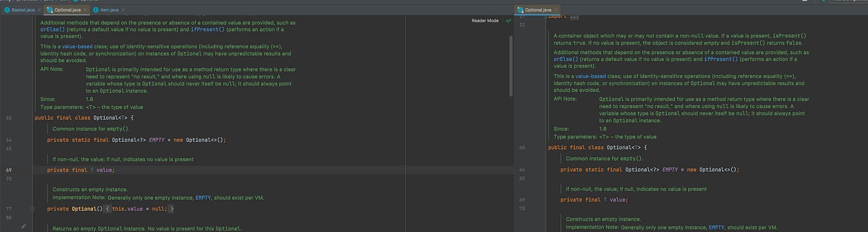Click the Basket.java class icon
This screenshot has width=868, height=232.
(x=7, y=10)
